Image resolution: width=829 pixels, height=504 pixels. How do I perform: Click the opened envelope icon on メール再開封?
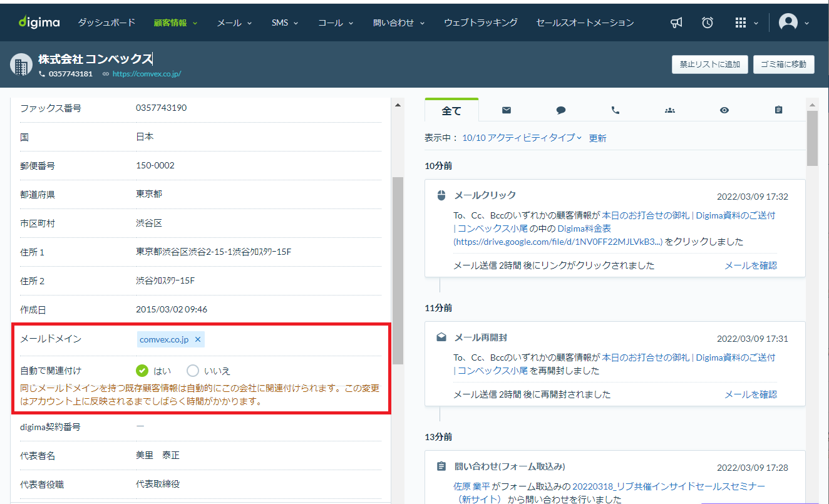tap(441, 337)
